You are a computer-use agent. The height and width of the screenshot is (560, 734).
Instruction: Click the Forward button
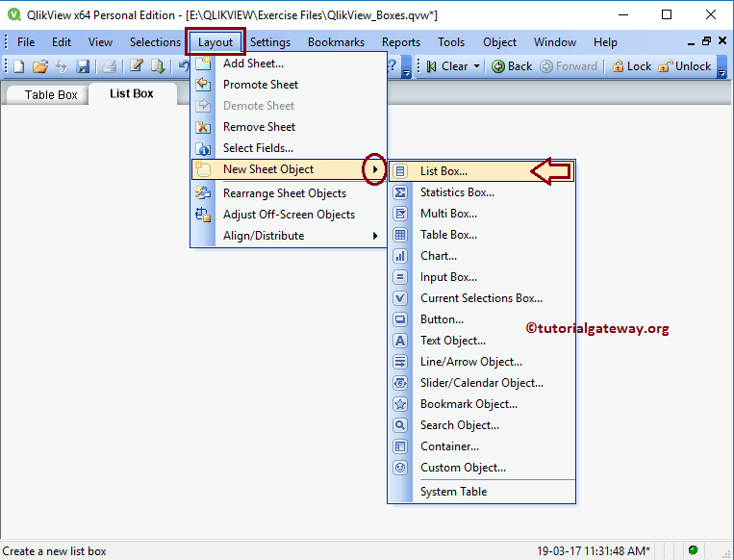coord(569,66)
